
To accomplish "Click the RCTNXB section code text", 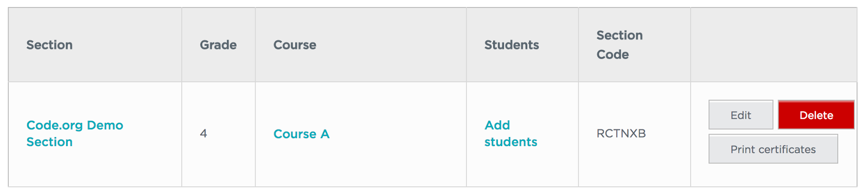I will pos(621,134).
